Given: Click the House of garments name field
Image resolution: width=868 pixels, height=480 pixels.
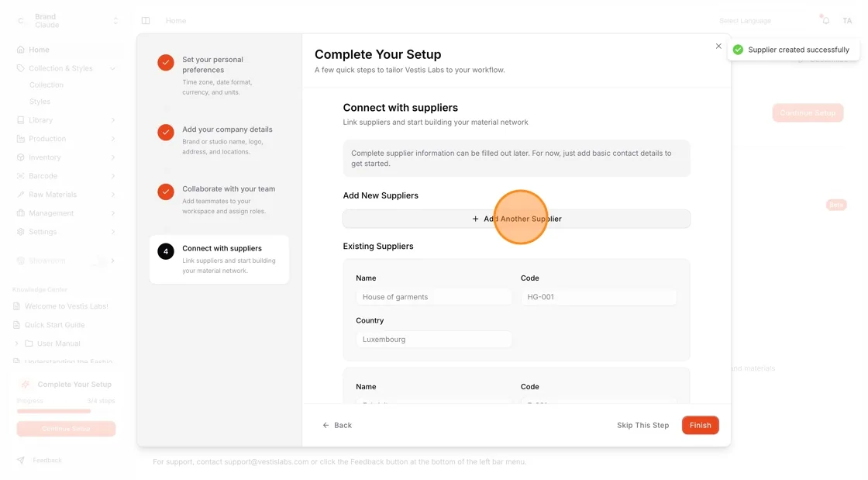Looking at the screenshot, I should (433, 297).
